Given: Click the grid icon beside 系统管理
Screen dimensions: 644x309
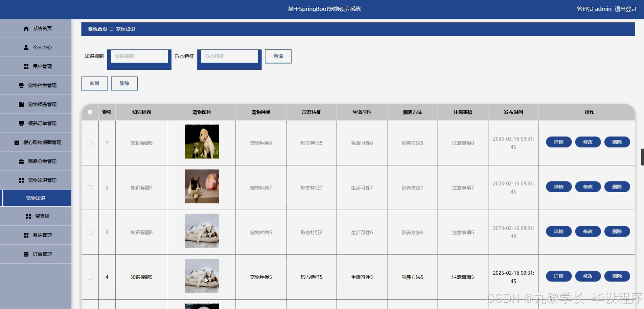Looking at the screenshot, I should pos(26,235).
